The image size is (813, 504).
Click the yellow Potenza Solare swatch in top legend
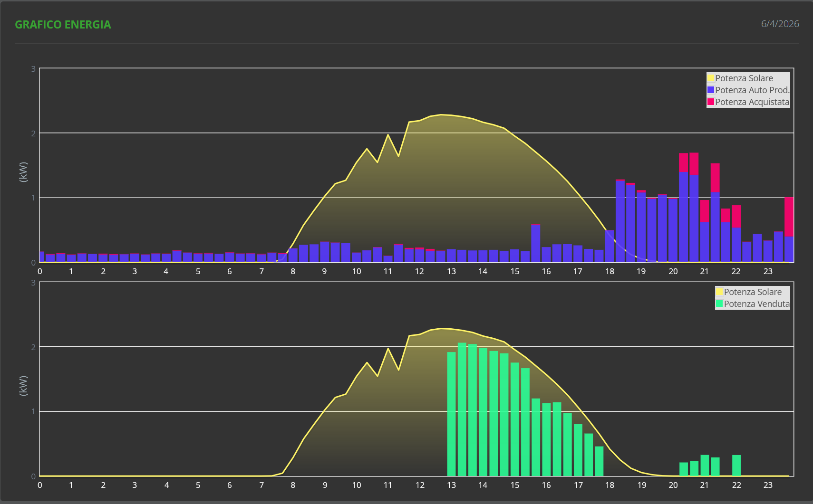coord(711,78)
